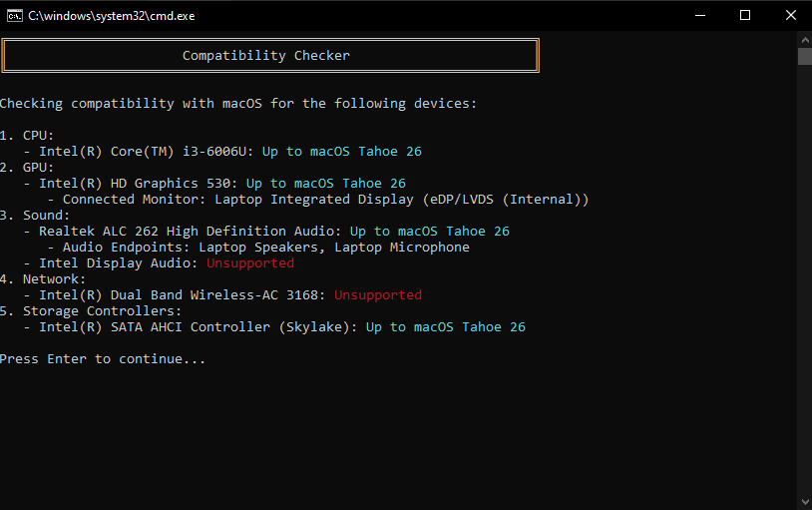Viewport: 812px width, 510px height.
Task: Click the '3. Sound:' heading
Action: (35, 216)
